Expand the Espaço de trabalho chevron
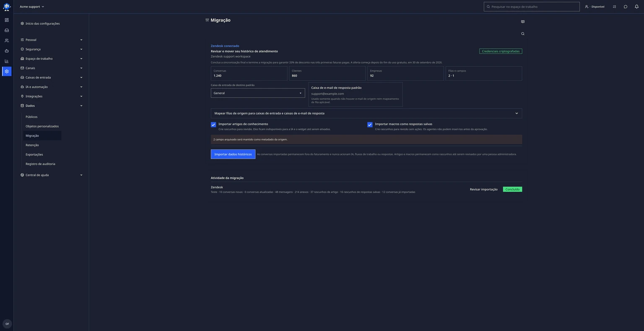This screenshot has height=331, width=644. pos(81,59)
